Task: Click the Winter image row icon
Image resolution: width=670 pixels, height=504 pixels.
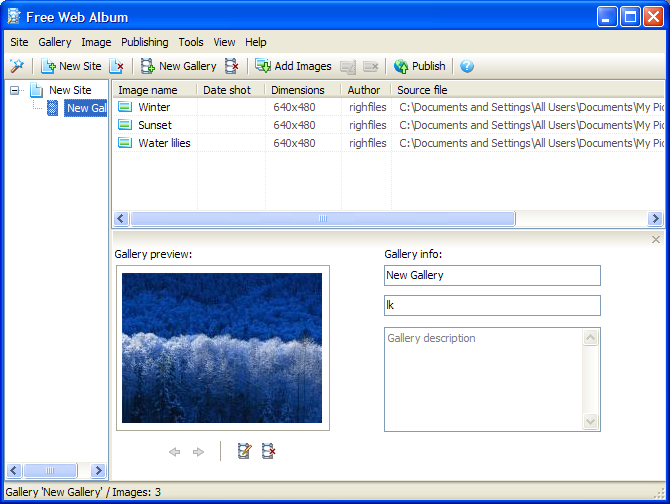Action: (125, 107)
